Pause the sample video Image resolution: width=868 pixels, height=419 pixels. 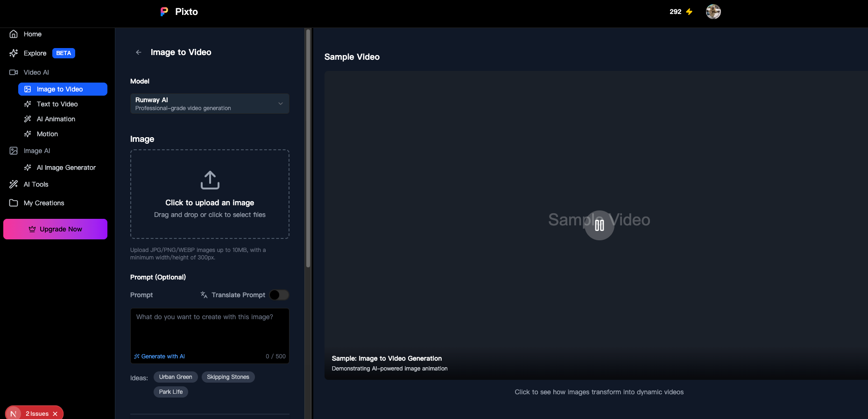tap(599, 225)
